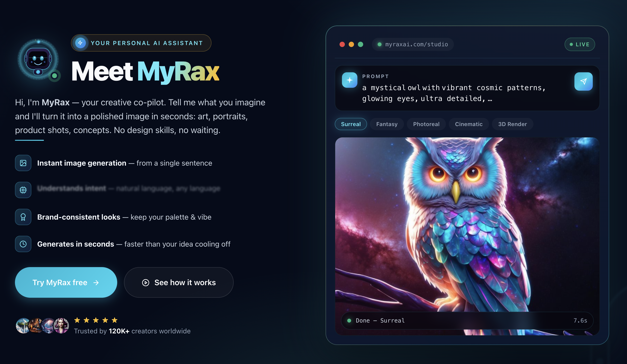Click the image generation feature icon
The height and width of the screenshot is (364, 627).
23,163
